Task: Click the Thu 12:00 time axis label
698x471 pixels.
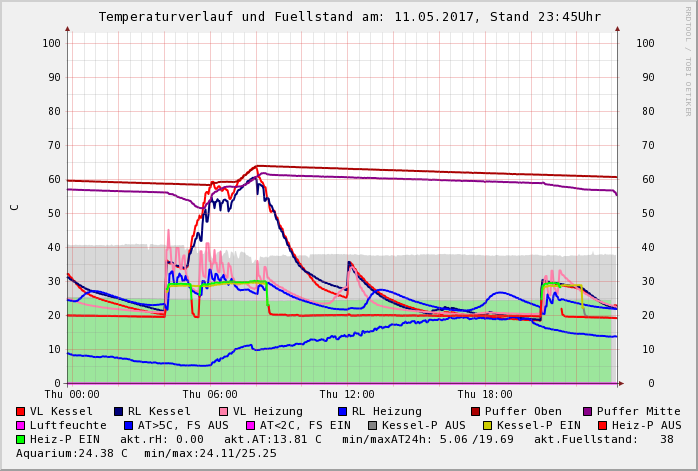Action: point(347,395)
